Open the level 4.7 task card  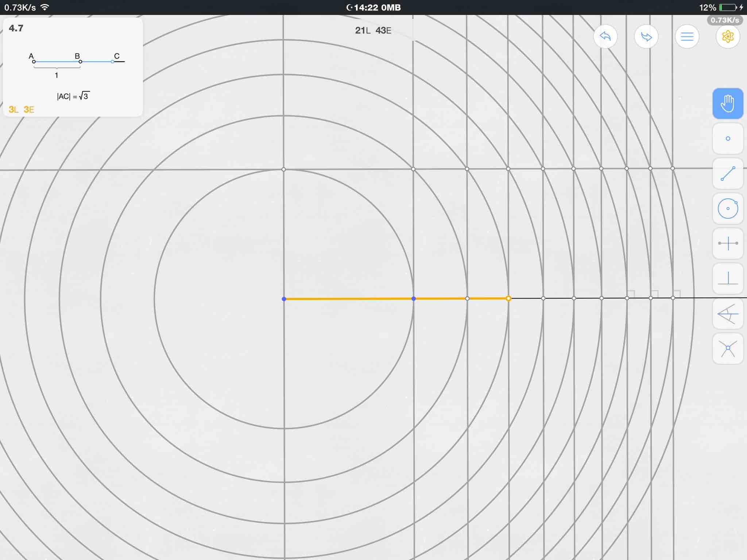point(73,67)
